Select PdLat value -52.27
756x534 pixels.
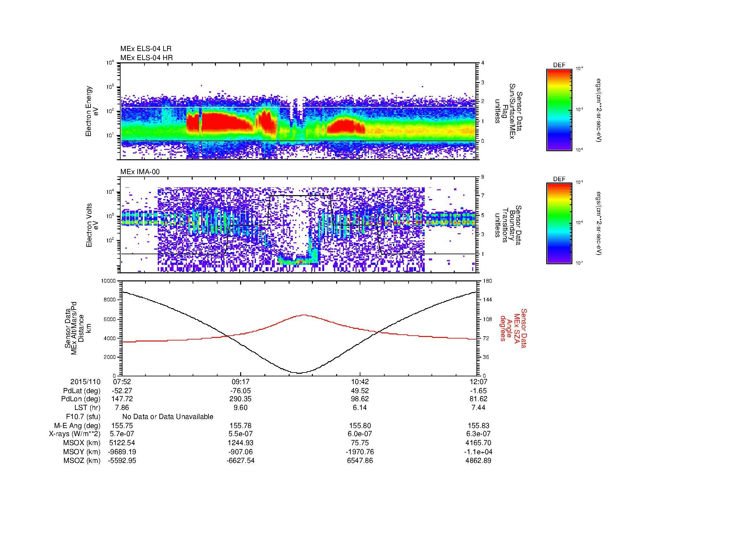pos(122,391)
